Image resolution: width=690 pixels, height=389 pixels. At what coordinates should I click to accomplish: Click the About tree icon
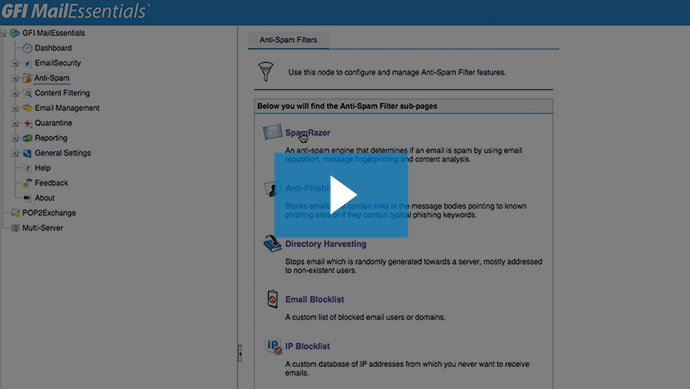pyautogui.click(x=27, y=198)
